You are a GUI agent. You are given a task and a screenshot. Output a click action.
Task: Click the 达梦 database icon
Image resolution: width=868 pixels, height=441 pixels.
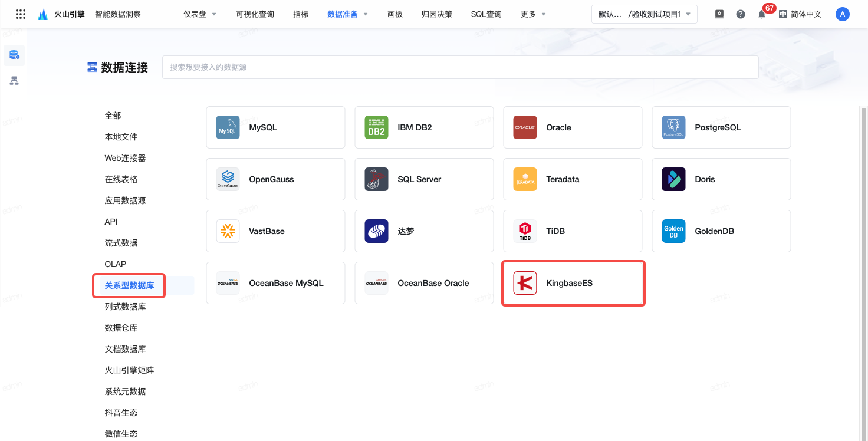pos(377,231)
